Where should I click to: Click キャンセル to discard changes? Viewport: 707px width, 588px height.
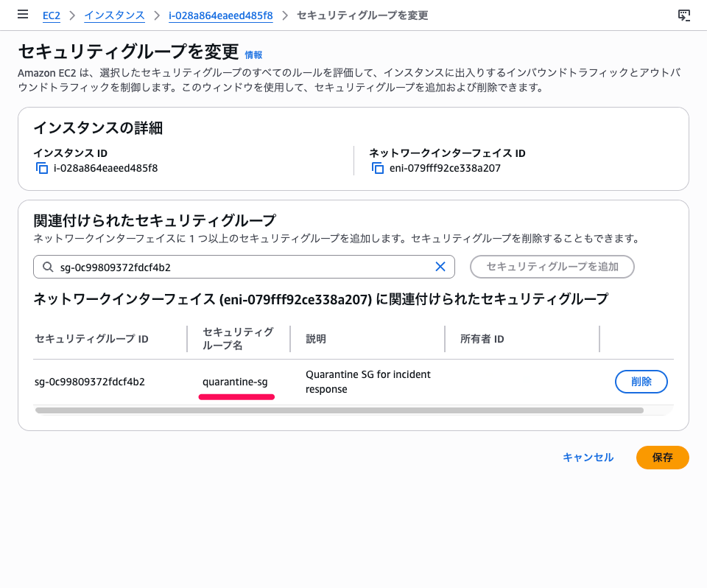[588, 458]
